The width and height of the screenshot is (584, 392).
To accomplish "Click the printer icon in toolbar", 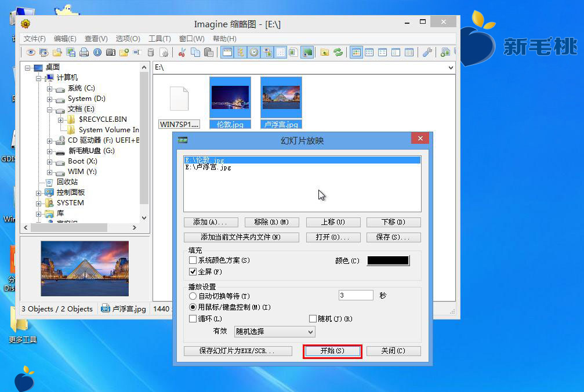I will [x=84, y=53].
